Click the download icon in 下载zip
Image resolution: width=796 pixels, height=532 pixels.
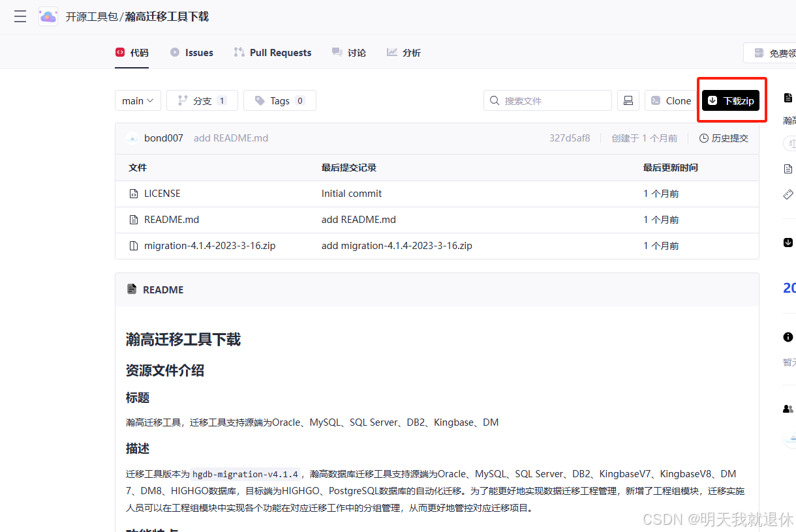[x=712, y=100]
